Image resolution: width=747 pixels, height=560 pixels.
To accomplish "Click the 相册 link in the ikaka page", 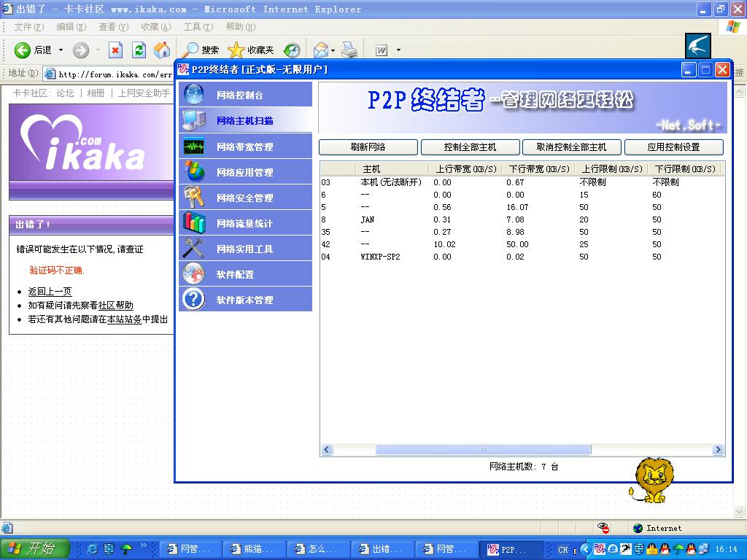I will point(96,93).
